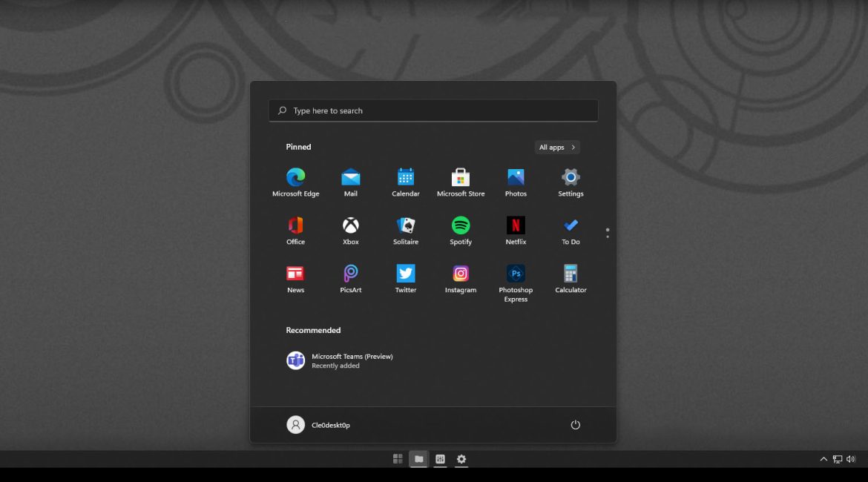Open Microsoft Store pinned icon

pyautogui.click(x=461, y=178)
